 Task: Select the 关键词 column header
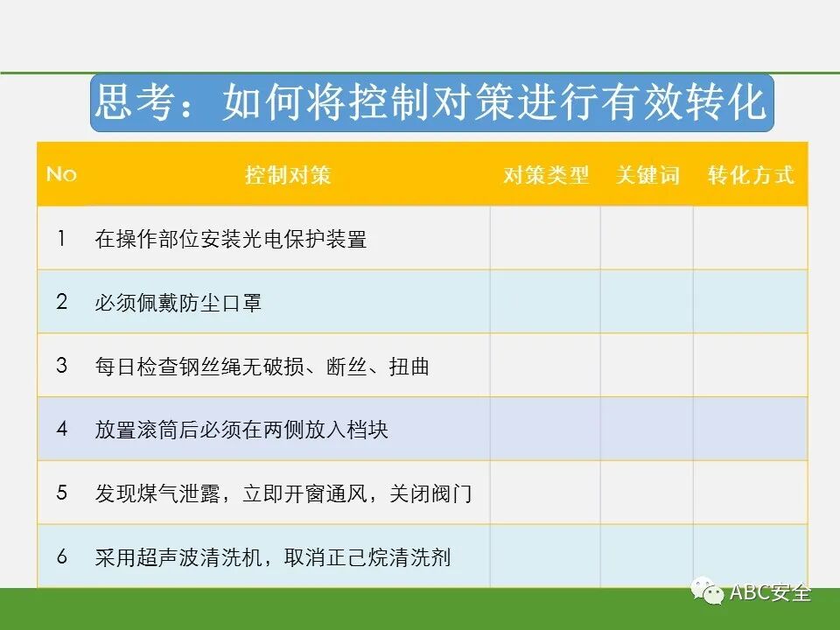647,175
